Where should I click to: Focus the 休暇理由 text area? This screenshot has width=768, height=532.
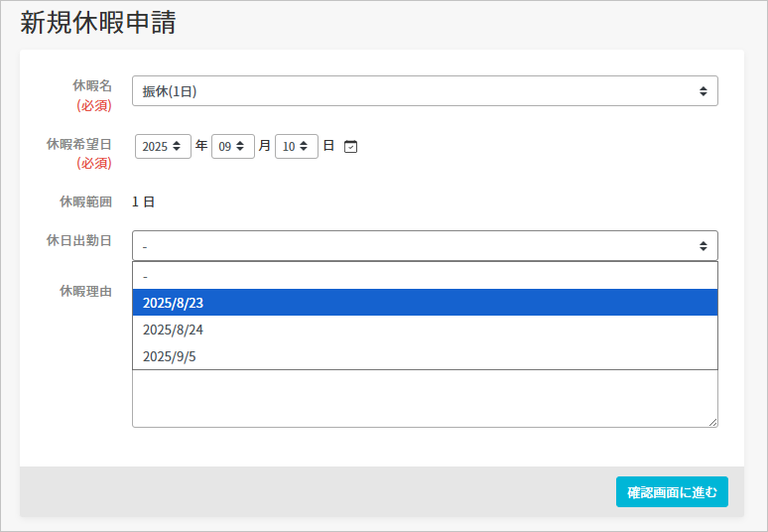(x=425, y=399)
